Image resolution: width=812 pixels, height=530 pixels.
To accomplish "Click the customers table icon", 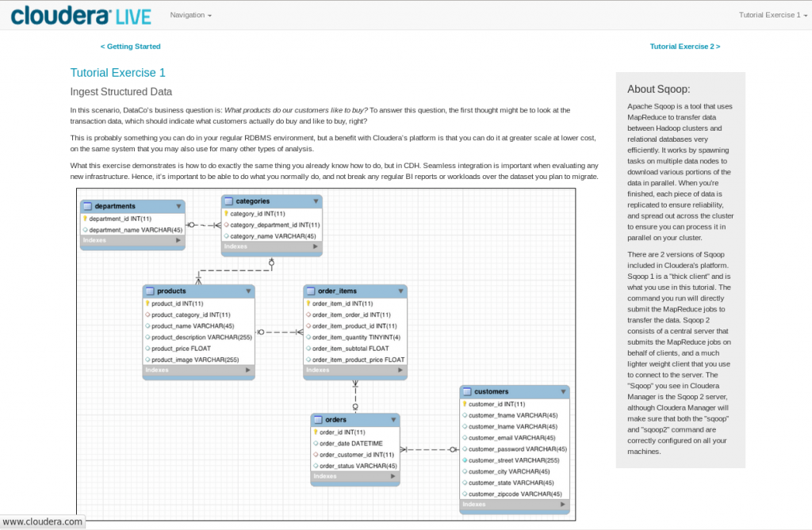I will (467, 392).
